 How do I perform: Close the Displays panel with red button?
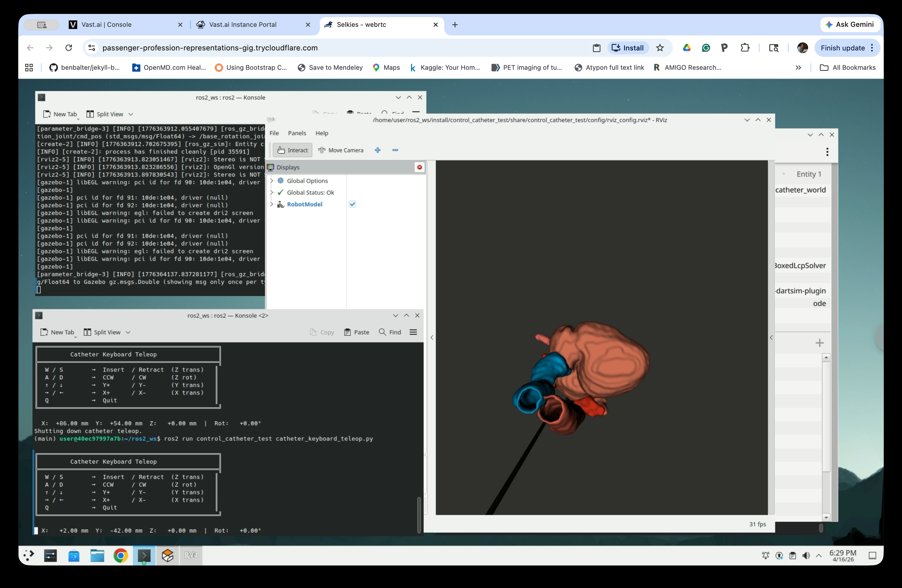[x=419, y=167]
